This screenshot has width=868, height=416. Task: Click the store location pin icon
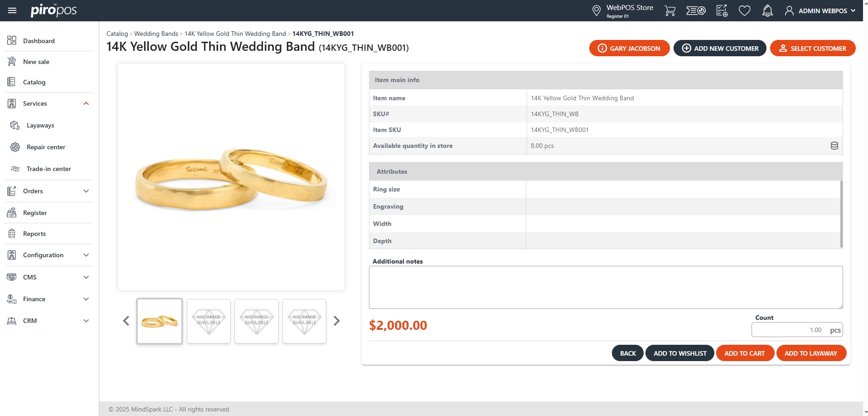click(596, 10)
